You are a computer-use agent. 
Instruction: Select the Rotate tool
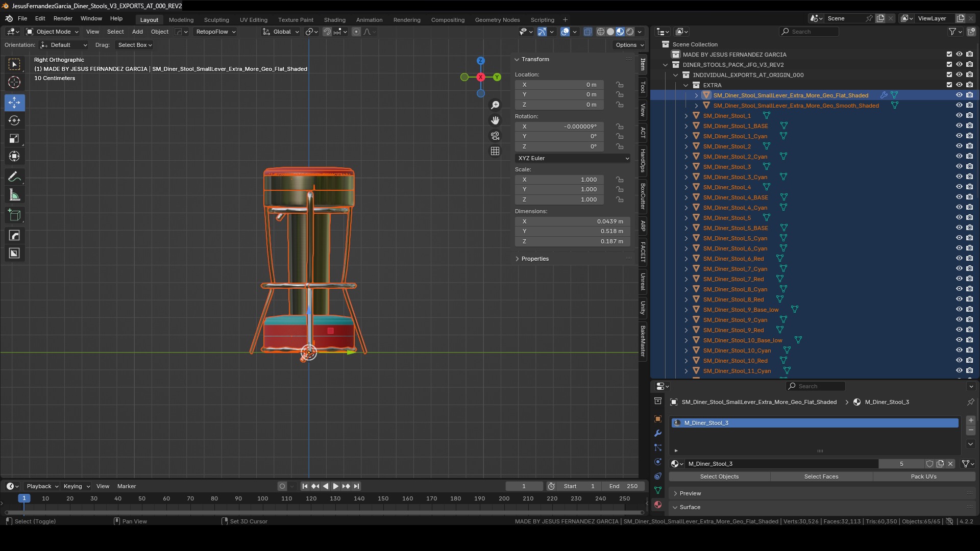(14, 120)
